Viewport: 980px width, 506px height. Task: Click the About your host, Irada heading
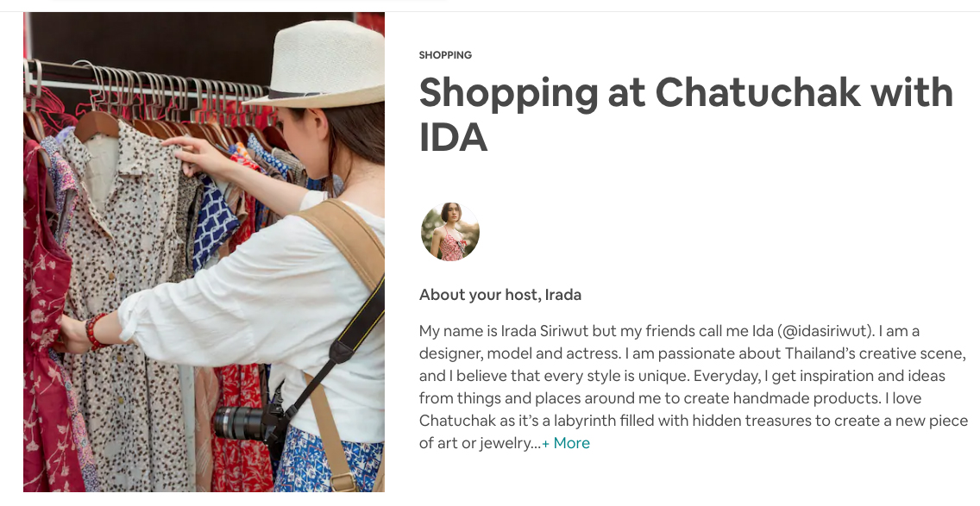pos(500,295)
